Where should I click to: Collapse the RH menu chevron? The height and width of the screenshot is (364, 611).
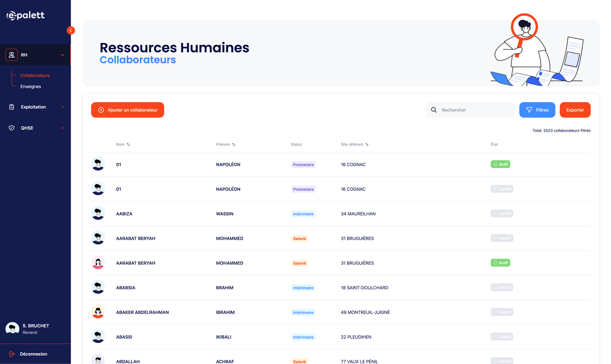click(63, 55)
